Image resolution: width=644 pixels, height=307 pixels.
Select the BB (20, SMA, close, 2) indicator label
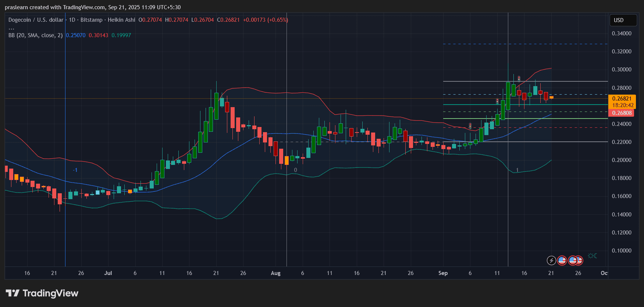[x=35, y=35]
